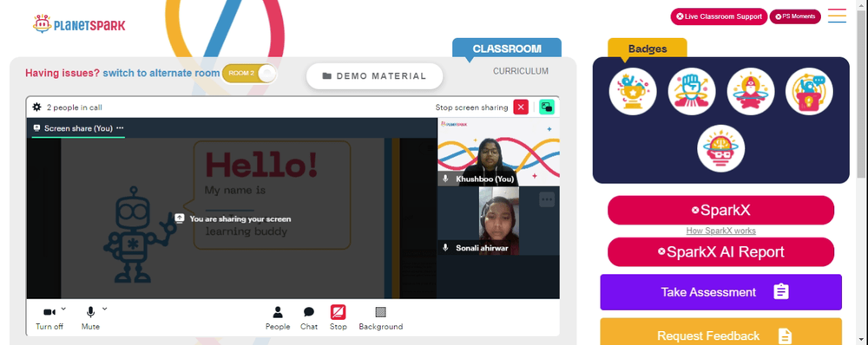868x345 pixels.
Task: Click the Having issues? text
Action: [62, 73]
